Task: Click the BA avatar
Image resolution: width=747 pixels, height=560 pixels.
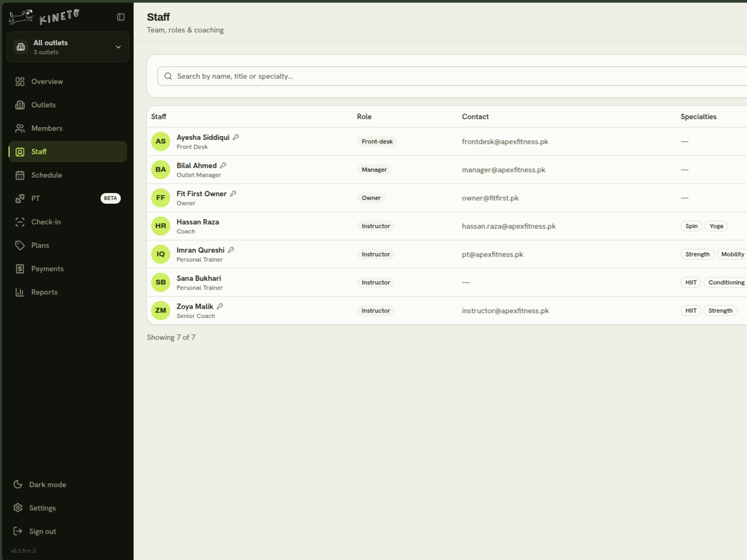Action: 161,170
